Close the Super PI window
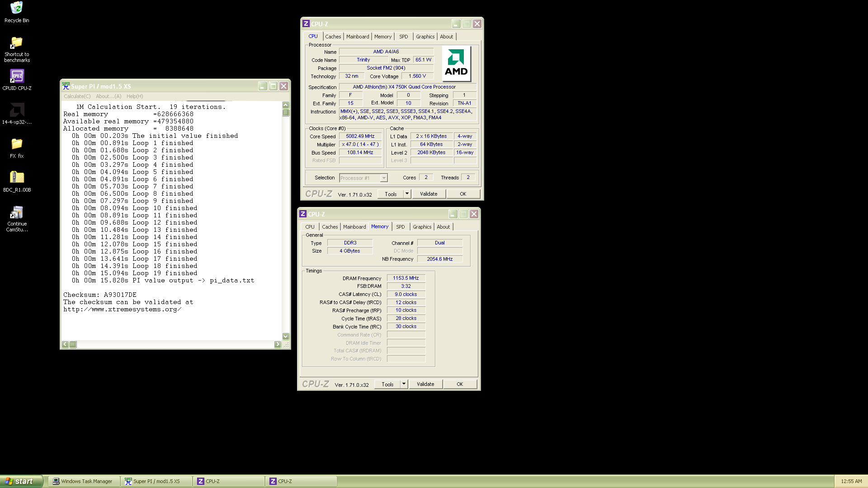Viewport: 868px width, 488px height. (283, 86)
